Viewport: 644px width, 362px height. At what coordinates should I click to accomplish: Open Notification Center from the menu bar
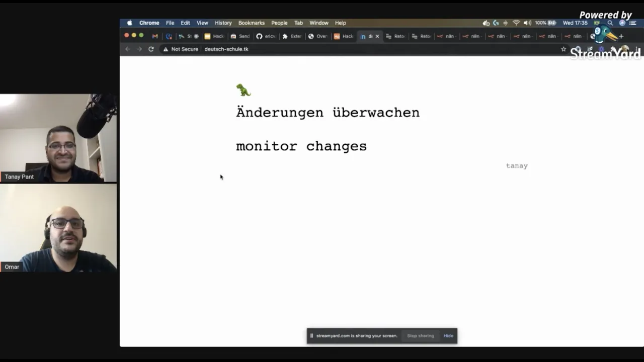coord(633,23)
